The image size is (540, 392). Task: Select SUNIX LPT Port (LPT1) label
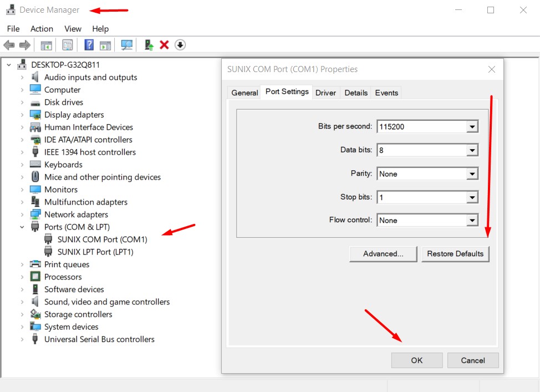[x=95, y=252]
